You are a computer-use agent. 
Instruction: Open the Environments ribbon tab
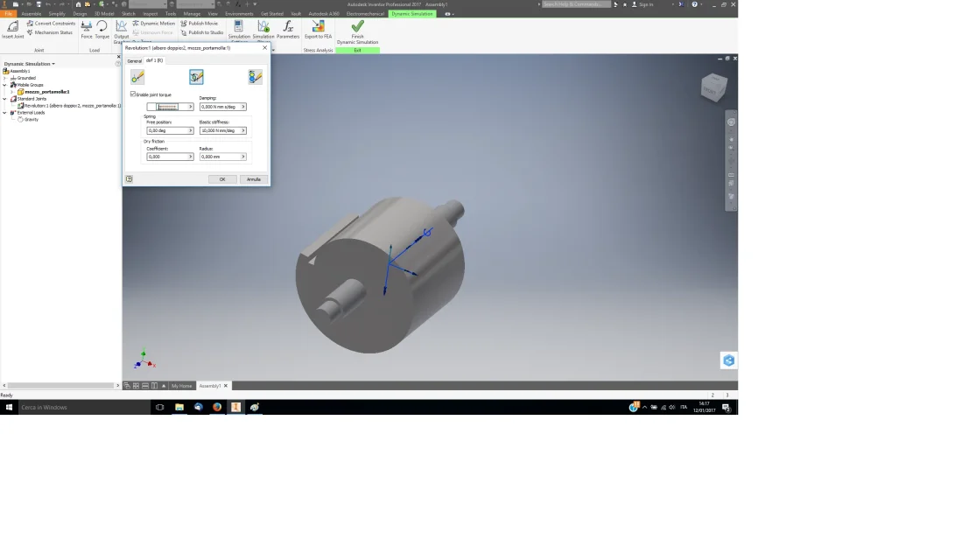click(x=239, y=13)
